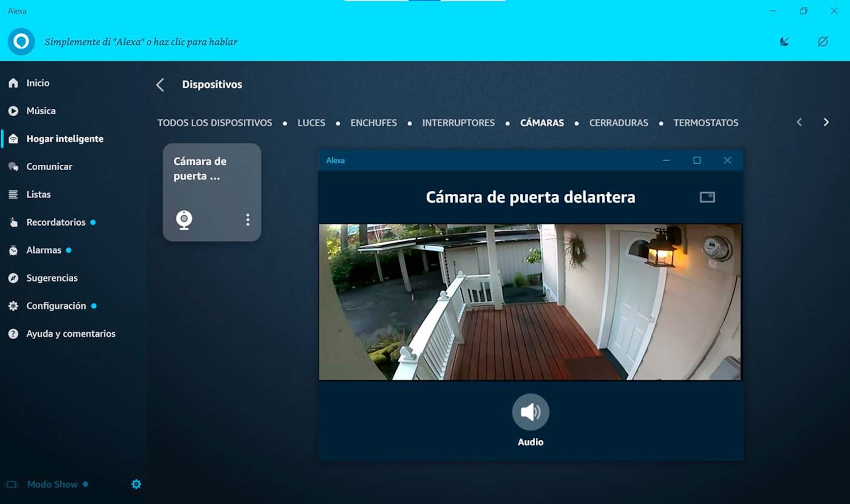The width and height of the screenshot is (850, 504).
Task: Switch to the CERRADURAS category tab
Action: 618,123
